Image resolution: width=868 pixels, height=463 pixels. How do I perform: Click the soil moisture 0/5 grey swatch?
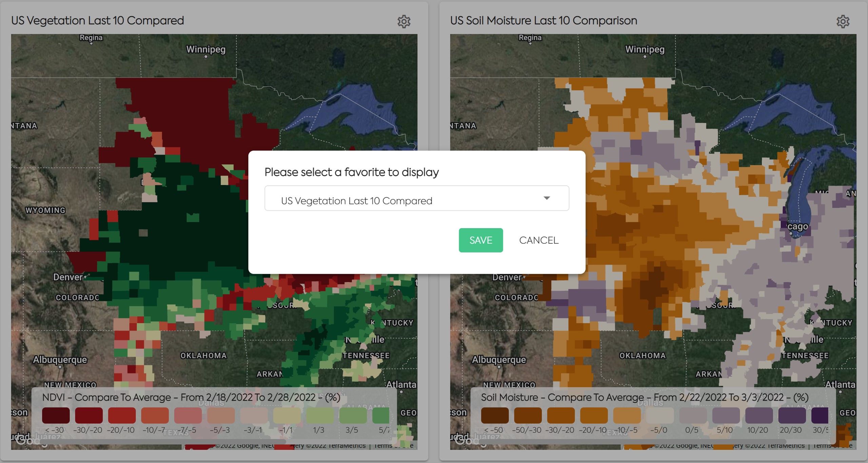coord(693,416)
